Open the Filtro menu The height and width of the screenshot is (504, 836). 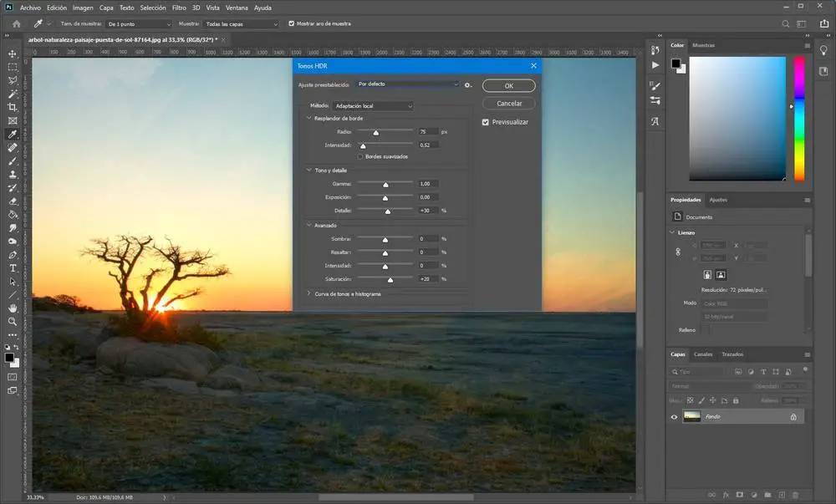[x=179, y=8]
